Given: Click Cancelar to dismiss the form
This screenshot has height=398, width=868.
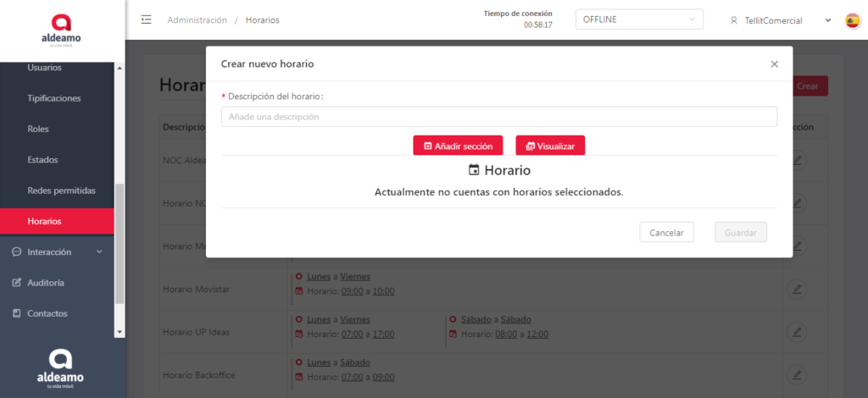Looking at the screenshot, I should (x=666, y=232).
